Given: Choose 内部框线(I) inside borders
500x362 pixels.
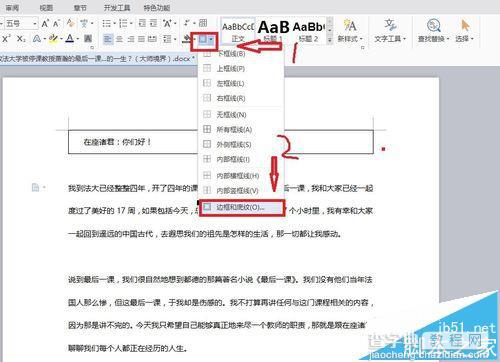Looking at the screenshot, I should point(241,159).
